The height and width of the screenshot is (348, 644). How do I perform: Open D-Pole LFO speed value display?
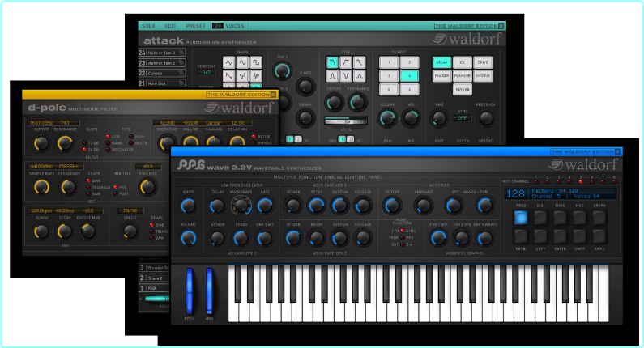point(130,210)
